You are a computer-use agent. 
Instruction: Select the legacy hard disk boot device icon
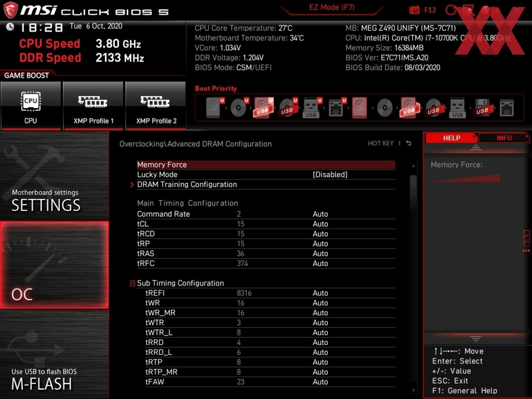[x=359, y=108]
